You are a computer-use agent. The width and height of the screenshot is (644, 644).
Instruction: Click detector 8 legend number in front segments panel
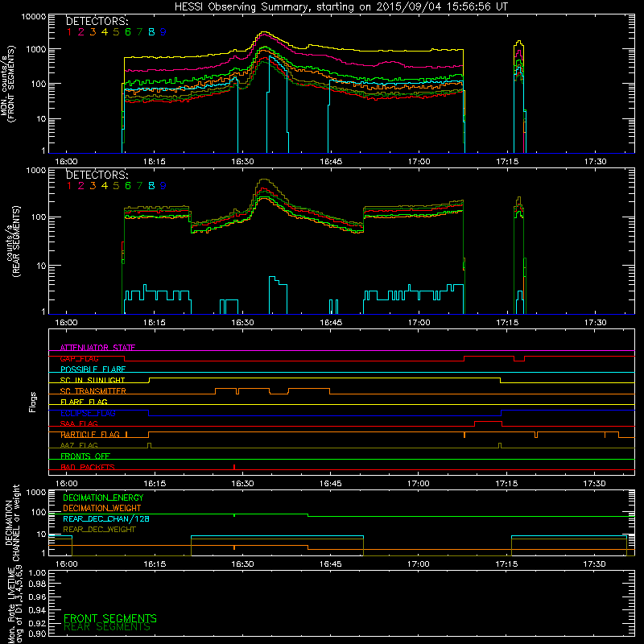pos(151,32)
